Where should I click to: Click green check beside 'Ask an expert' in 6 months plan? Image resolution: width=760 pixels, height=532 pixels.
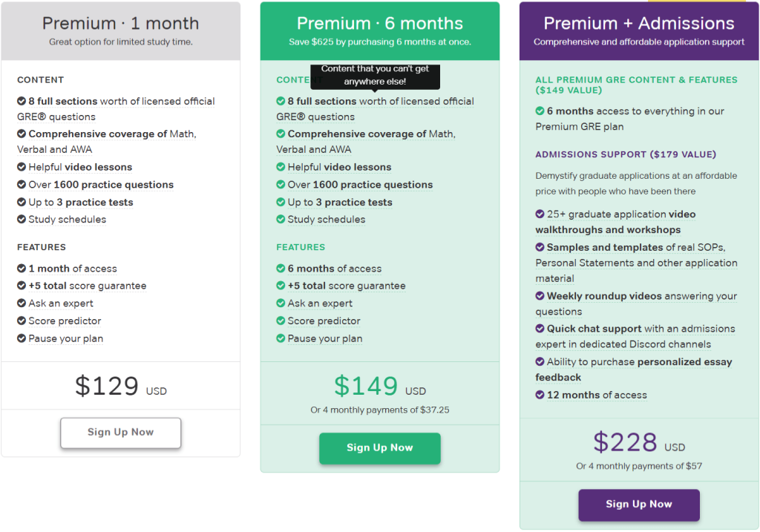(281, 303)
